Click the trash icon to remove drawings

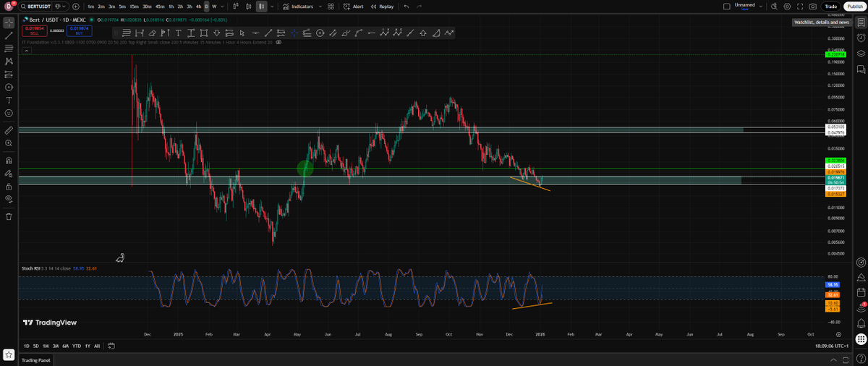[x=9, y=216]
